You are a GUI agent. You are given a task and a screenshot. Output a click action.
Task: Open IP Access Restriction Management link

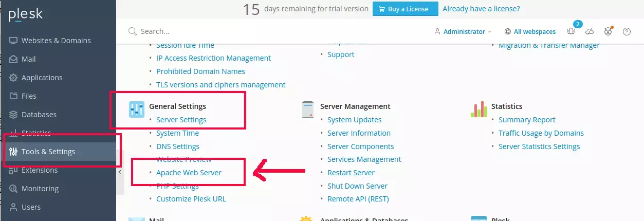(214, 58)
